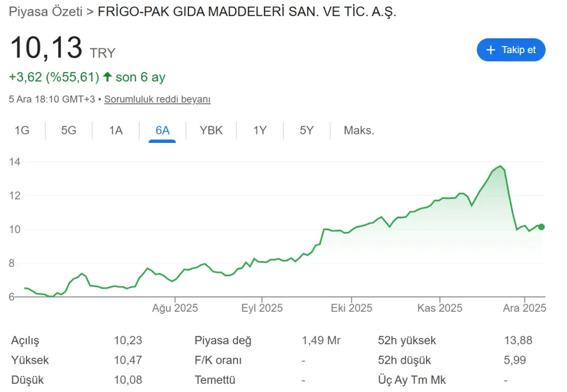Image resolution: width=567 pixels, height=392 pixels.
Task: Click the chart peak near 14
Action: pyautogui.click(x=500, y=166)
